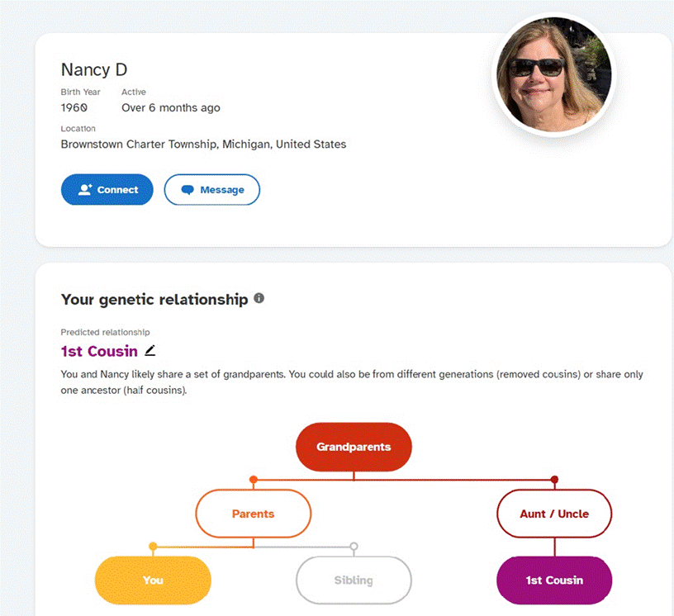Click the hollow grey dot above Sibling
674x616 pixels.
coord(354,547)
